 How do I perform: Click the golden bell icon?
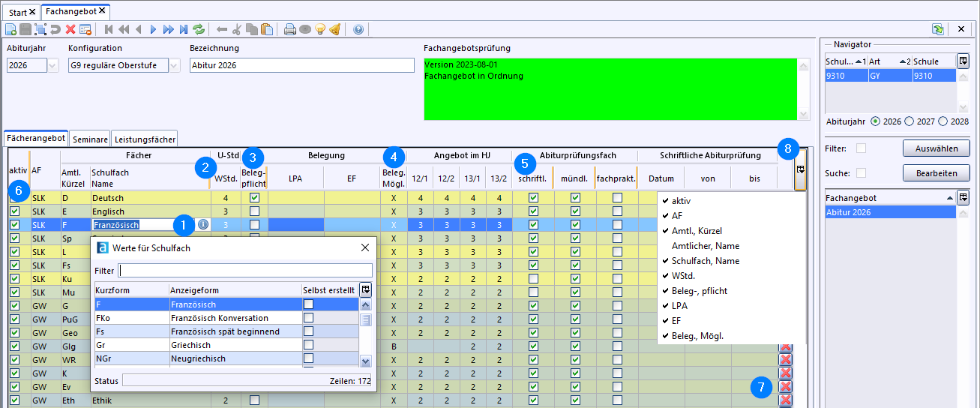click(x=335, y=29)
